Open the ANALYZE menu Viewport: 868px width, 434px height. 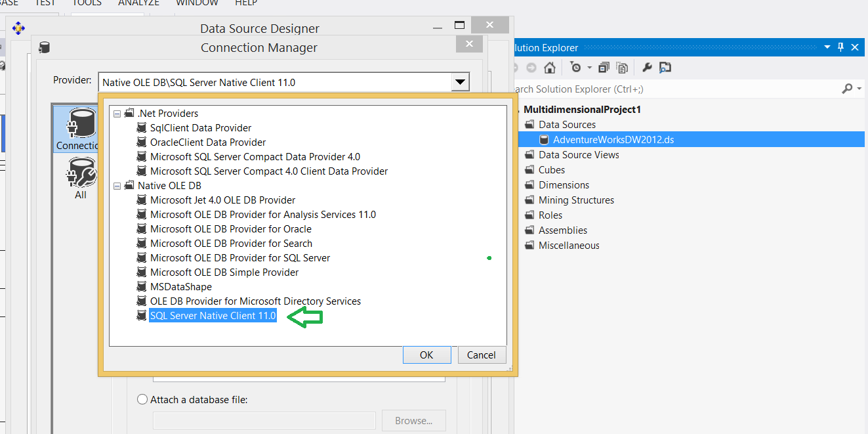[139, 3]
